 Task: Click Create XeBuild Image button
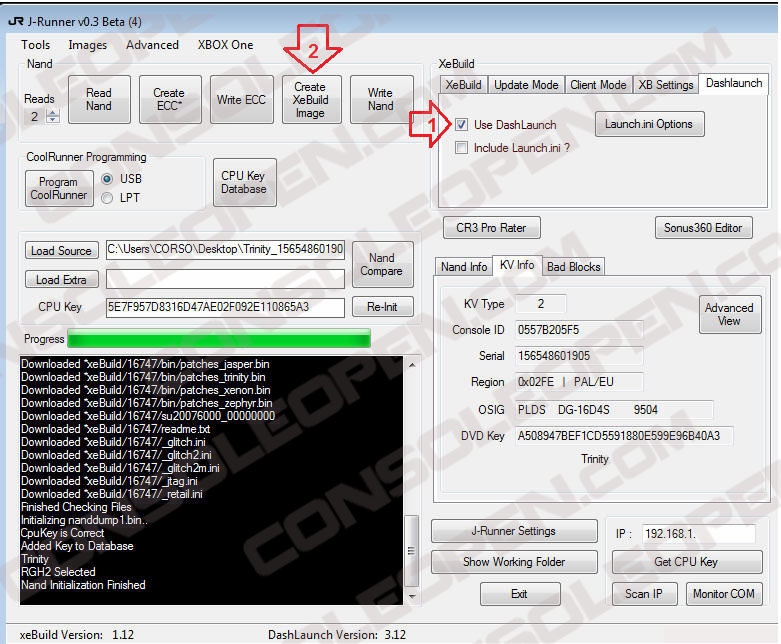311,99
